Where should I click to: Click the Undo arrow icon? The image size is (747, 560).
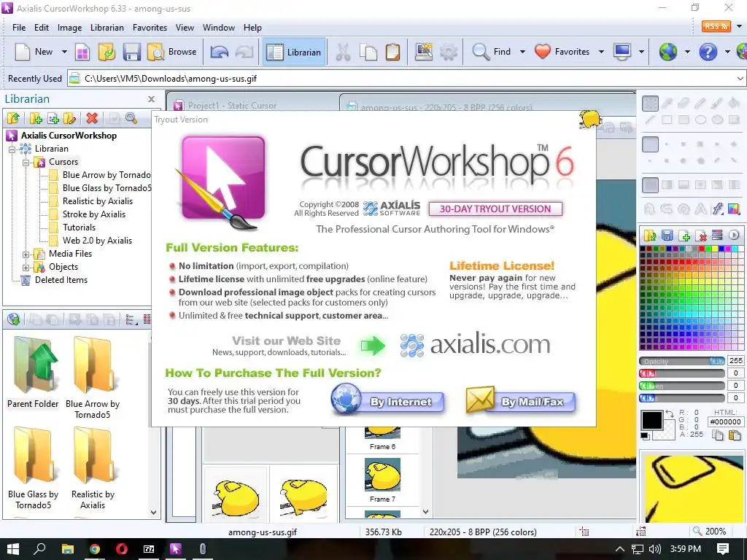point(220,52)
